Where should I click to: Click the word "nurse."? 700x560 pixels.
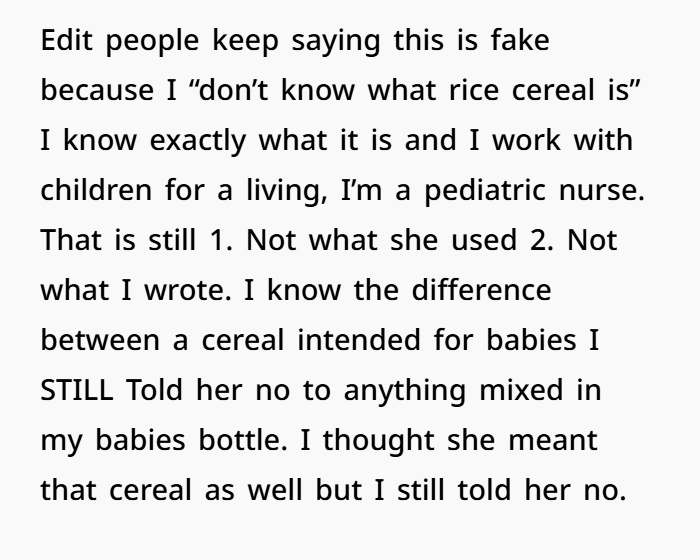coord(602,191)
